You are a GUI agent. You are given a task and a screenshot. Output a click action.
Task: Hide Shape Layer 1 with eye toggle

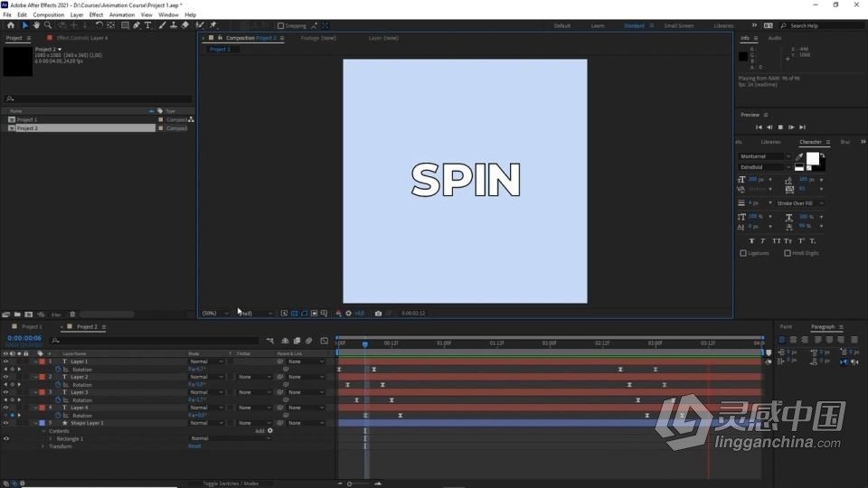[6, 423]
